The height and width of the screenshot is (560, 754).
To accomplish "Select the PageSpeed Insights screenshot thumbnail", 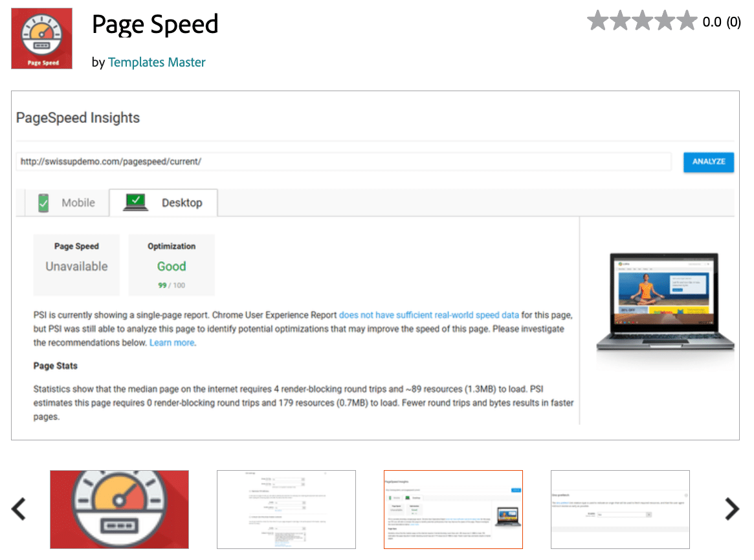I will coord(453,509).
